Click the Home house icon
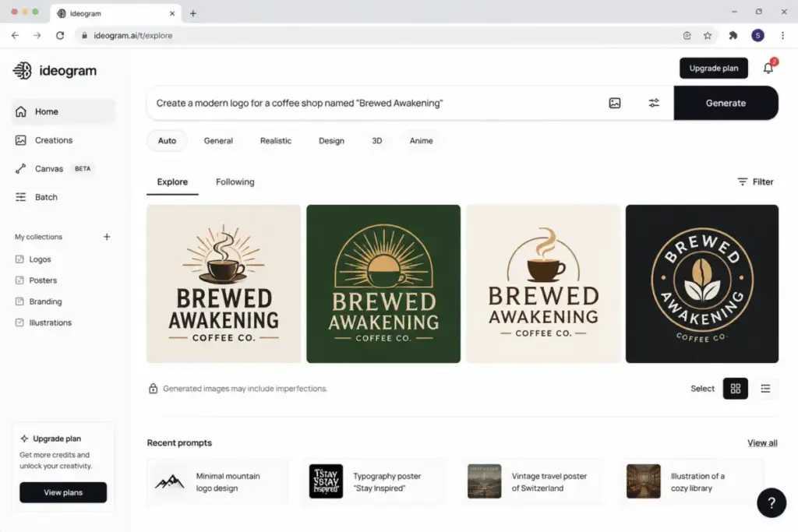 click(x=21, y=111)
